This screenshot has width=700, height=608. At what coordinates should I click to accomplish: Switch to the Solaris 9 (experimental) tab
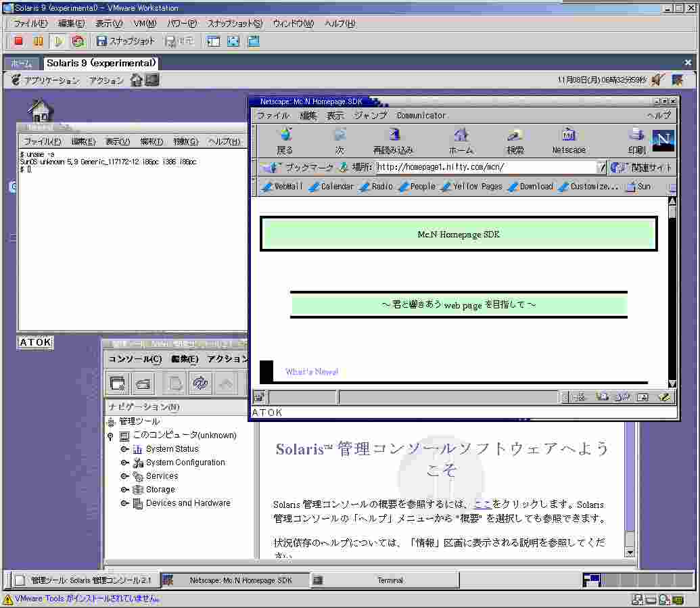click(101, 63)
